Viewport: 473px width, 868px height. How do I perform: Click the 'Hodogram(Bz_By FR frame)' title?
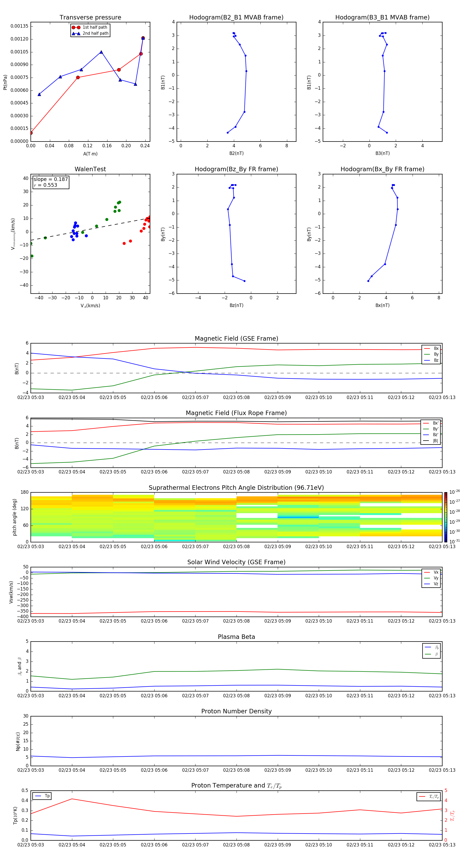[x=236, y=169]
